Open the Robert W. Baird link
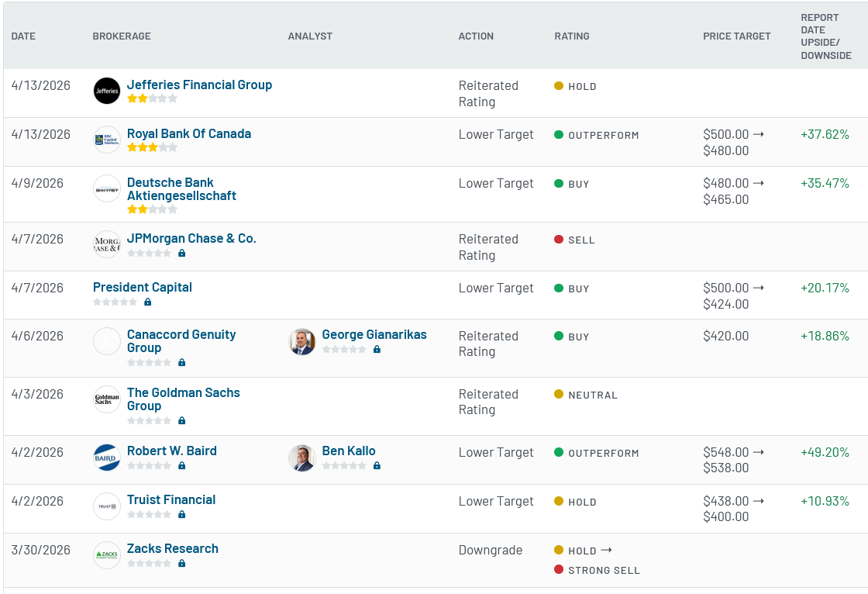Screen dimensions: 868x594 [171, 451]
